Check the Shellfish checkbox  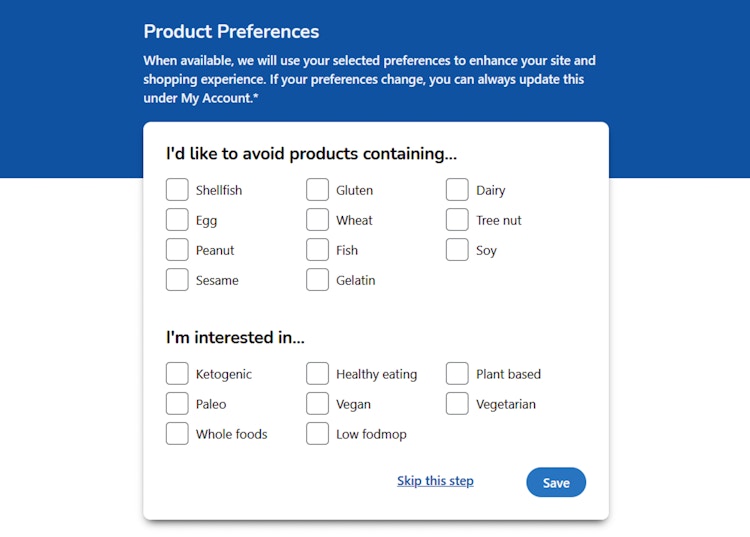(x=177, y=190)
